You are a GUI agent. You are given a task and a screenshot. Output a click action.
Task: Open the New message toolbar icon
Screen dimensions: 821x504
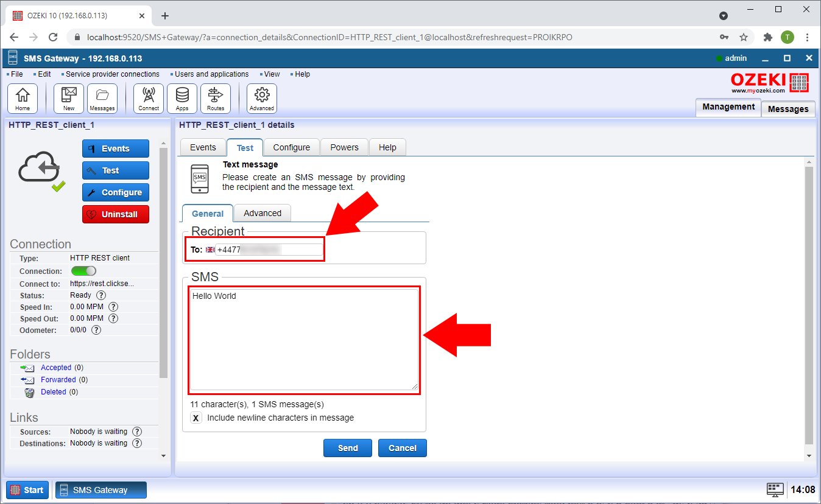69,98
